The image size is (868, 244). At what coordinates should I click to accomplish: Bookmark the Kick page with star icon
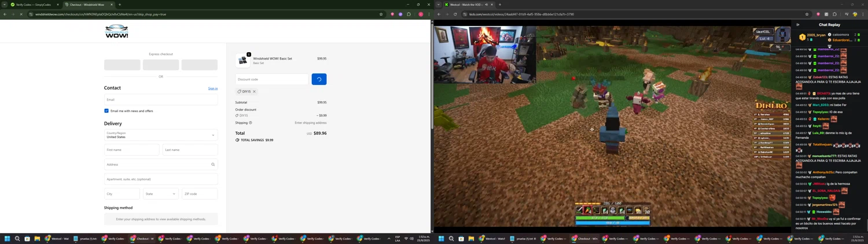point(807,14)
